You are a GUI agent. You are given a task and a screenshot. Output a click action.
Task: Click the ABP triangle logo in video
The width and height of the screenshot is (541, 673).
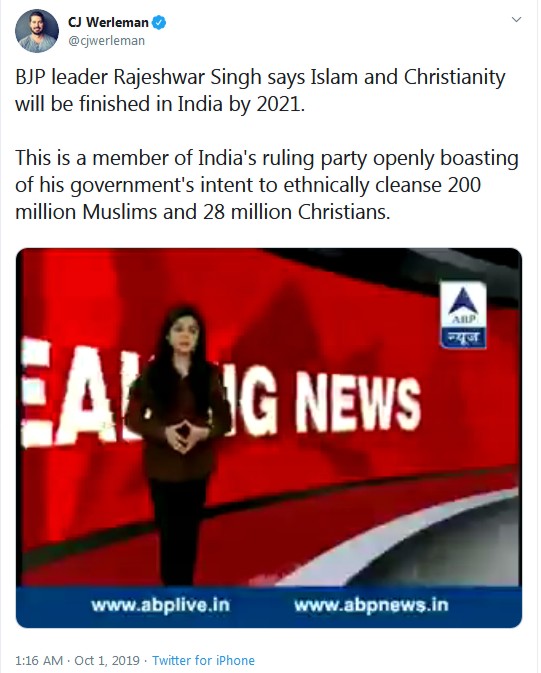463,304
